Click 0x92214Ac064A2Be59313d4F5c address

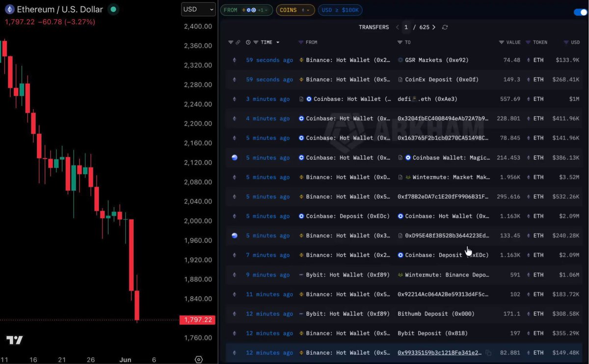pyautogui.click(x=443, y=294)
